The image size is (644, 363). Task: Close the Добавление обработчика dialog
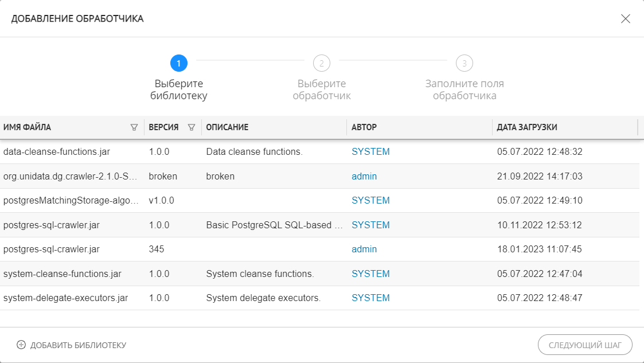(x=625, y=18)
